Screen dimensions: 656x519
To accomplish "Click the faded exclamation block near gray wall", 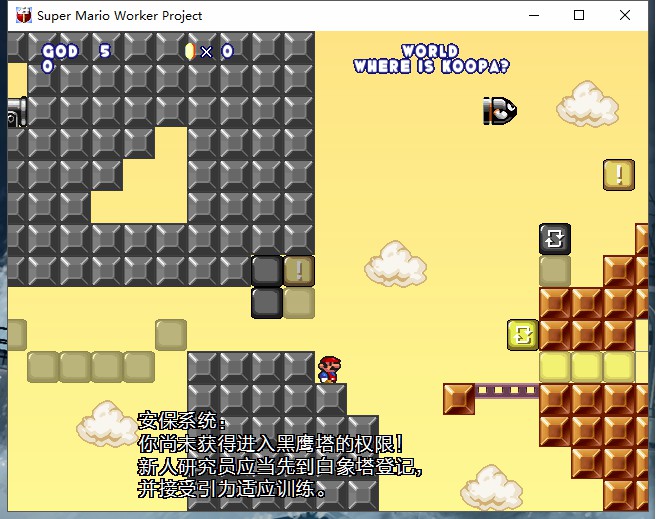I will [x=299, y=271].
